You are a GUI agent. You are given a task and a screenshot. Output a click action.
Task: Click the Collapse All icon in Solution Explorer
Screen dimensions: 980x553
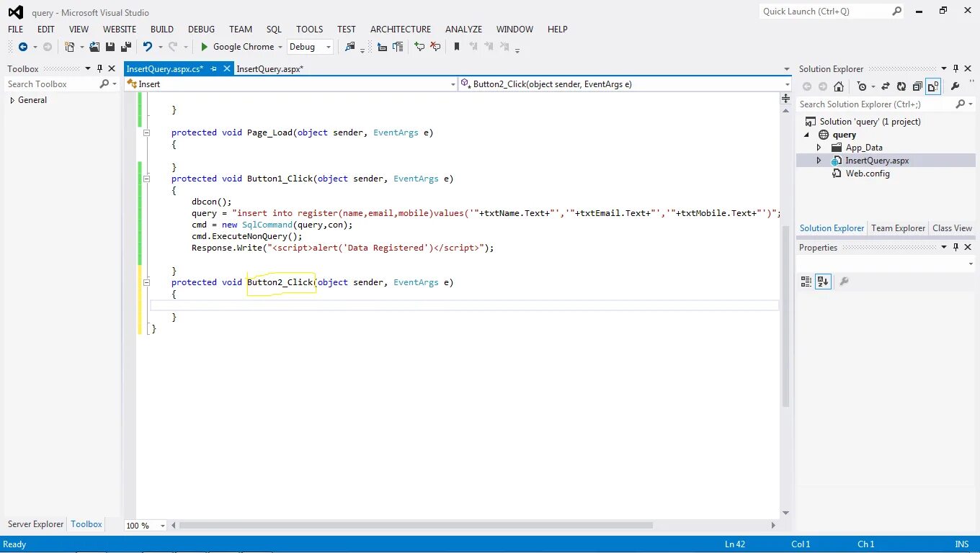(x=917, y=86)
